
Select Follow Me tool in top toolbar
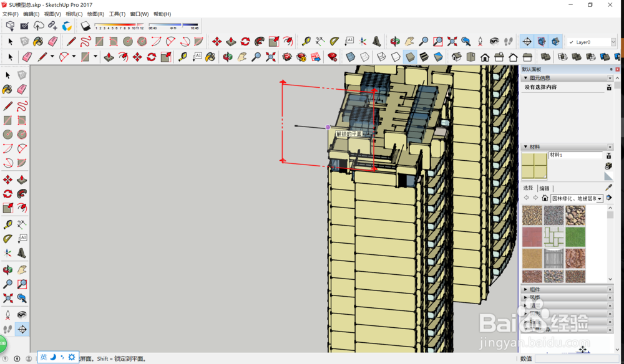pyautogui.click(x=260, y=41)
